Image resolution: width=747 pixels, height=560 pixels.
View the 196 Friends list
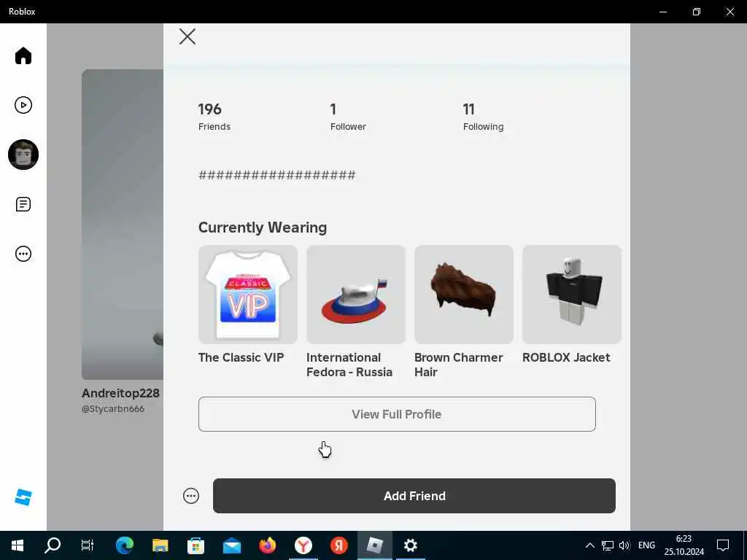[x=214, y=116]
